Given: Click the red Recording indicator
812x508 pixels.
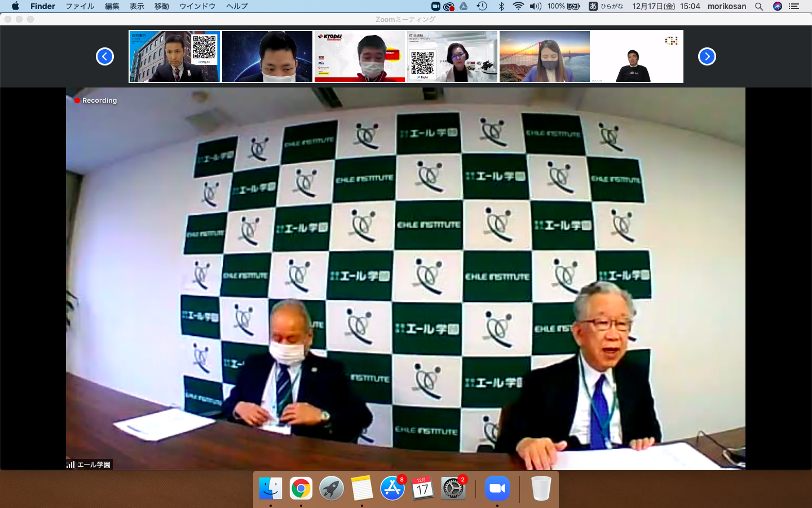Looking at the screenshot, I should click(x=96, y=100).
